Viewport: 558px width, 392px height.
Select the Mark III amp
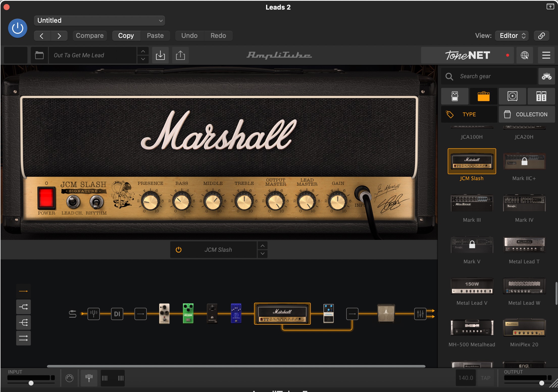coord(472,203)
